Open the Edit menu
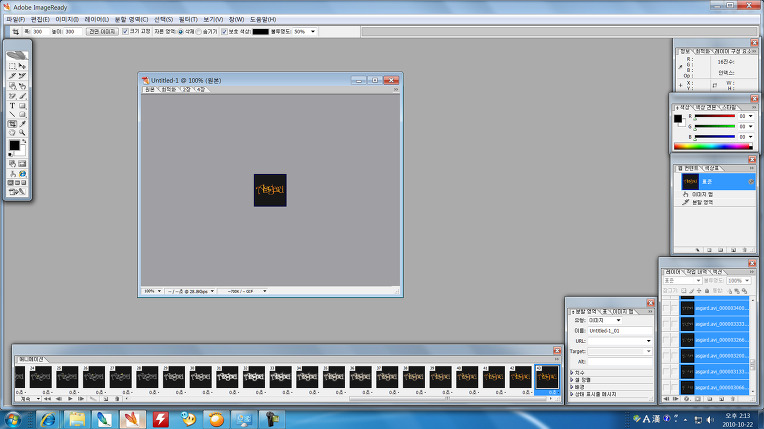This screenshot has height=429, width=764. tap(40, 20)
